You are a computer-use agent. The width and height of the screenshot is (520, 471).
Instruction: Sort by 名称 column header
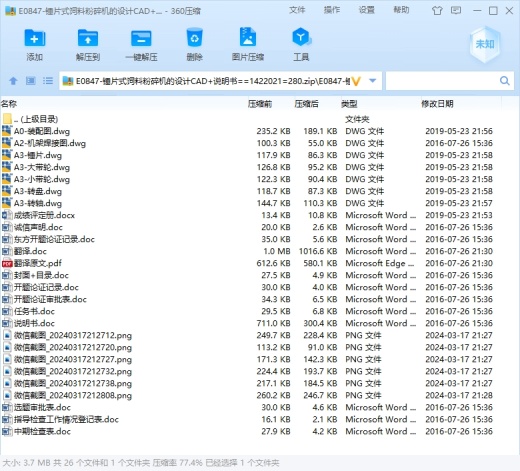(9, 104)
